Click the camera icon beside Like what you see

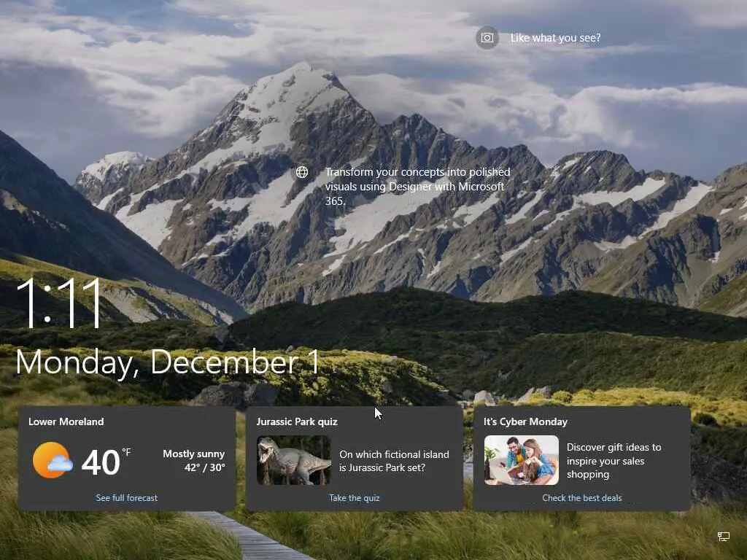click(x=487, y=38)
